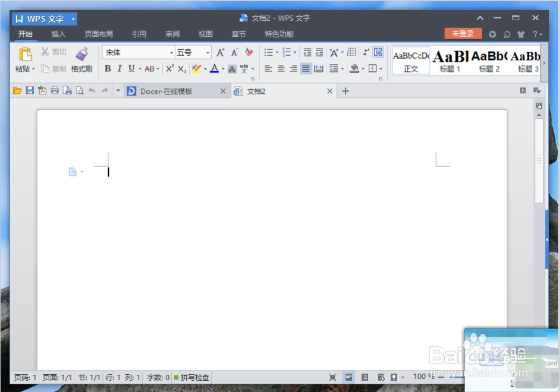
Task: Click the printer icon
Action: (55, 90)
